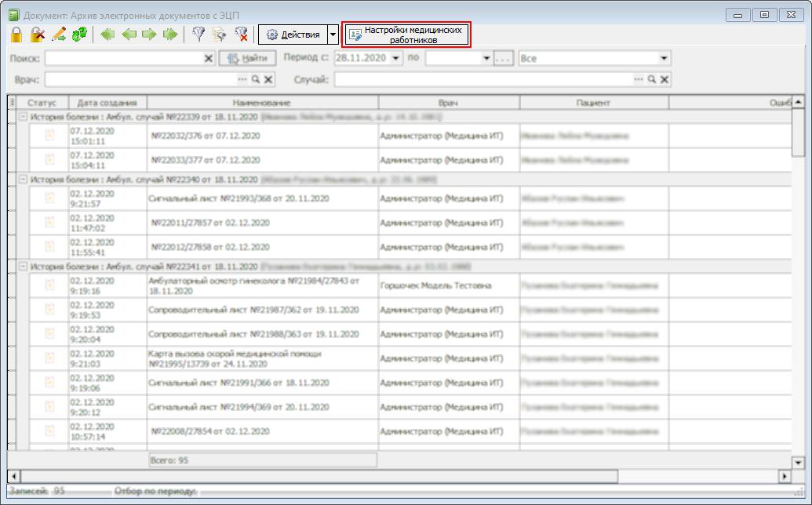Expand the Все status combo box
The height and width of the screenshot is (505, 812).
[x=664, y=59]
